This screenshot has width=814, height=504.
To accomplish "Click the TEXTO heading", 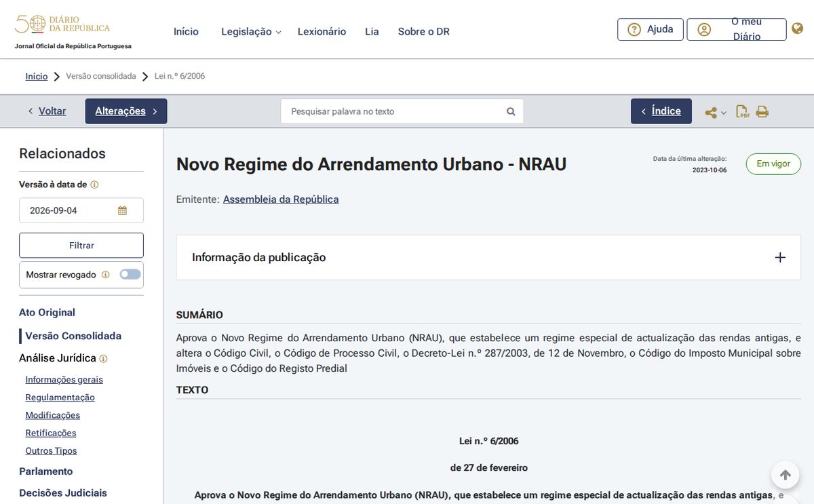I will tap(193, 390).
